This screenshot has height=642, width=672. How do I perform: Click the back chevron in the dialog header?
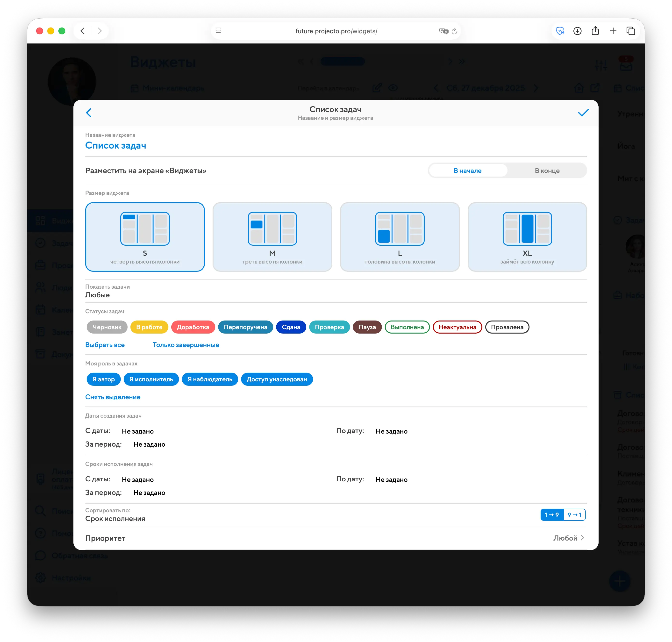click(x=89, y=113)
